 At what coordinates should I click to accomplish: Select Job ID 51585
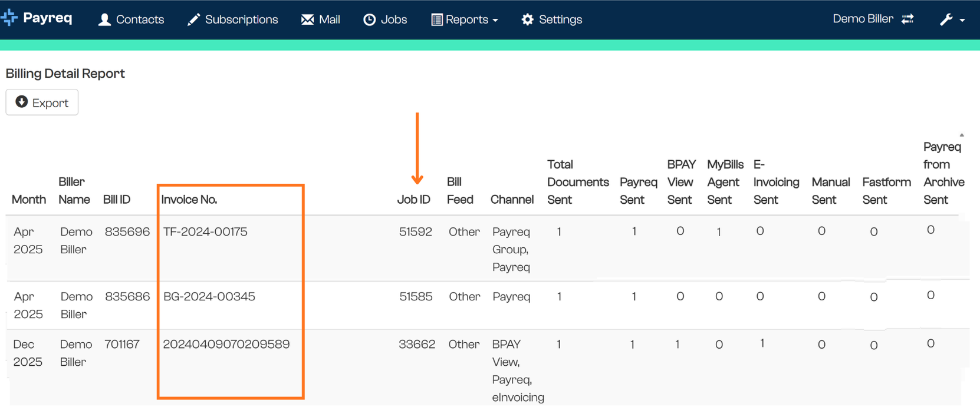(x=416, y=296)
